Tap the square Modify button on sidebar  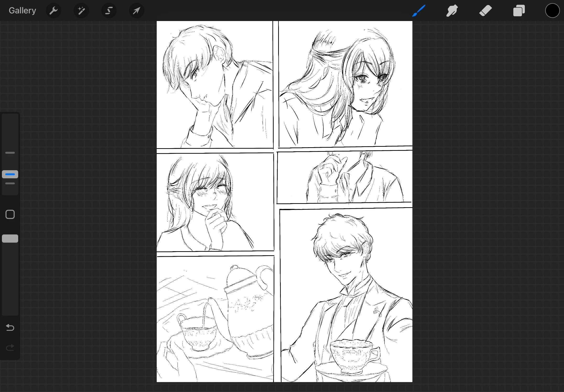click(10, 214)
